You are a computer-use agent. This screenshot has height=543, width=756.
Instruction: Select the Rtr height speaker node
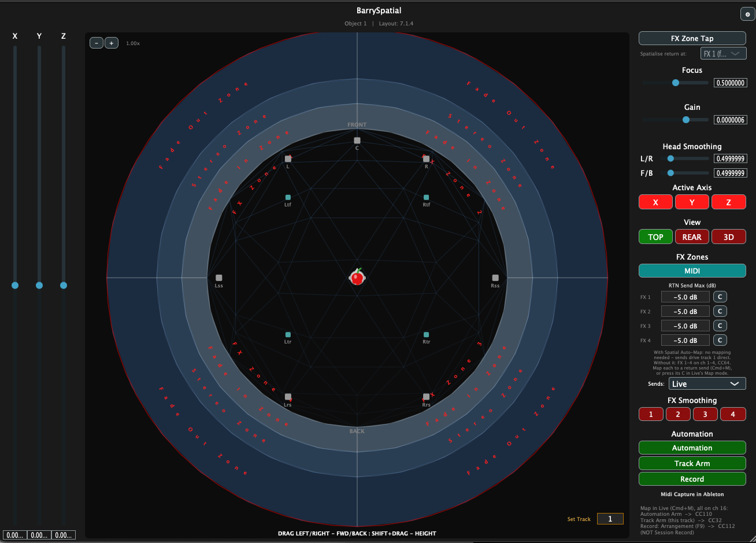[x=427, y=335]
